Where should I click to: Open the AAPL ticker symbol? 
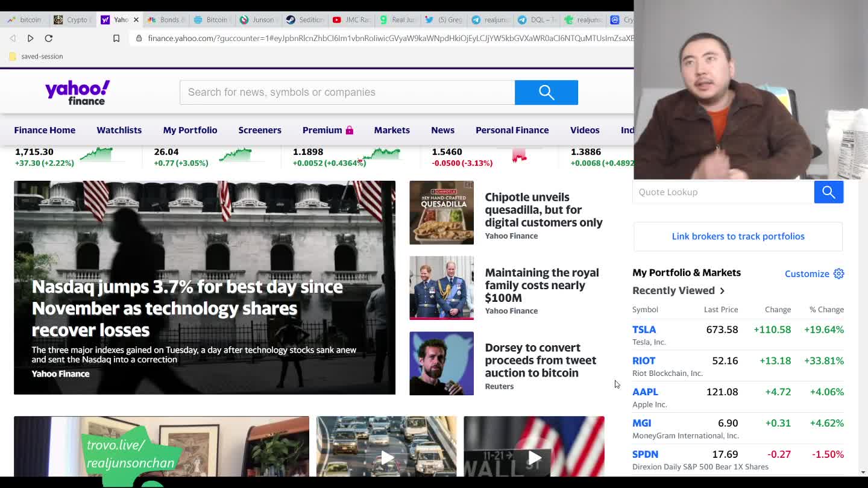pyautogui.click(x=645, y=392)
